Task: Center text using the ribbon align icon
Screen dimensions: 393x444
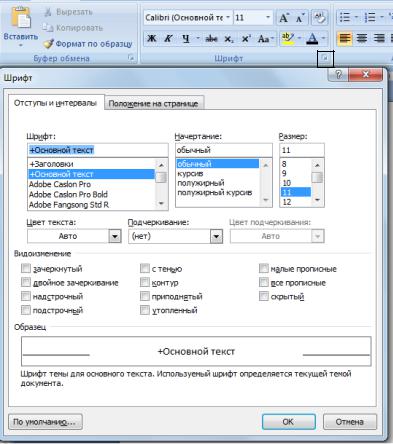Action: [362, 39]
